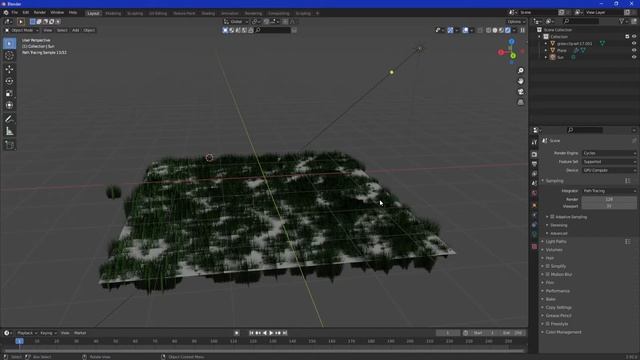The image size is (640, 360).
Task: Open the viewport Add menu
Action: tap(76, 30)
